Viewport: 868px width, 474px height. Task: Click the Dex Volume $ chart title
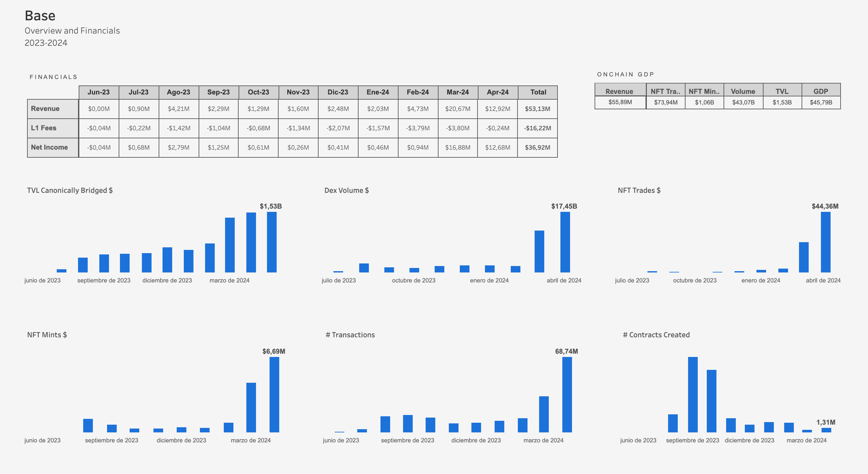click(x=346, y=190)
